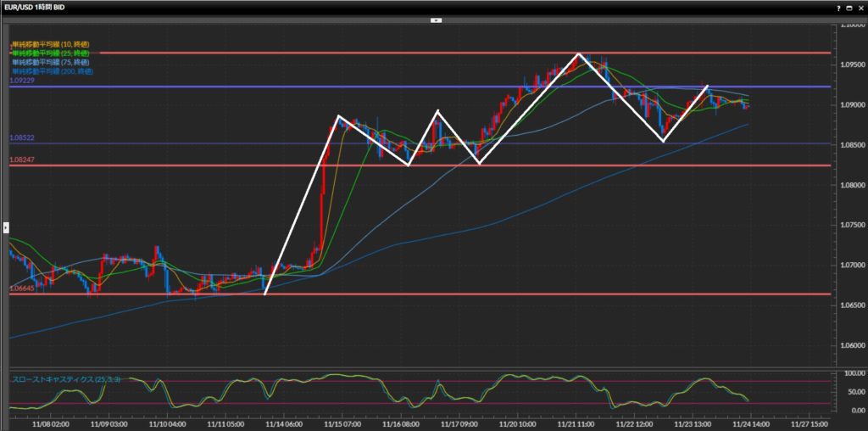The height and width of the screenshot is (431, 868).
Task: Click the help question mark icon
Action: [839, 7]
